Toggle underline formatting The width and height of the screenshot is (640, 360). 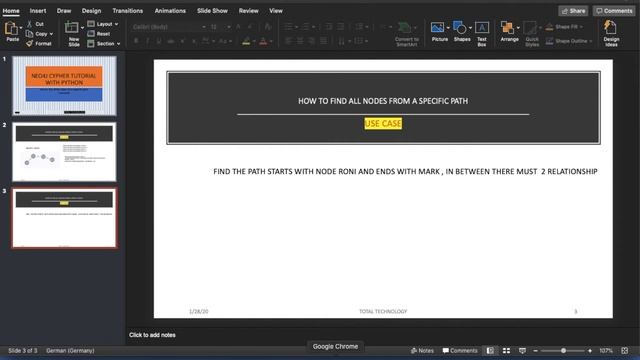(159, 41)
